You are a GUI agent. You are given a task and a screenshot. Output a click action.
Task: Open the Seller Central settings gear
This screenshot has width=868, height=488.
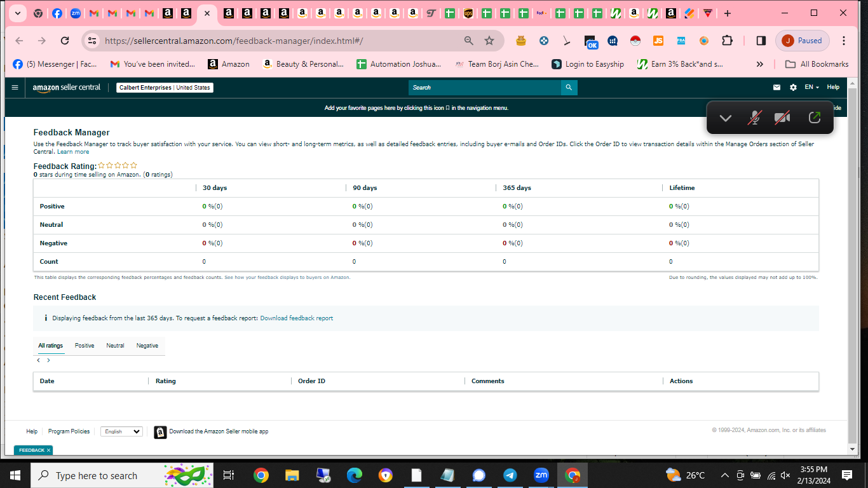pos(793,88)
